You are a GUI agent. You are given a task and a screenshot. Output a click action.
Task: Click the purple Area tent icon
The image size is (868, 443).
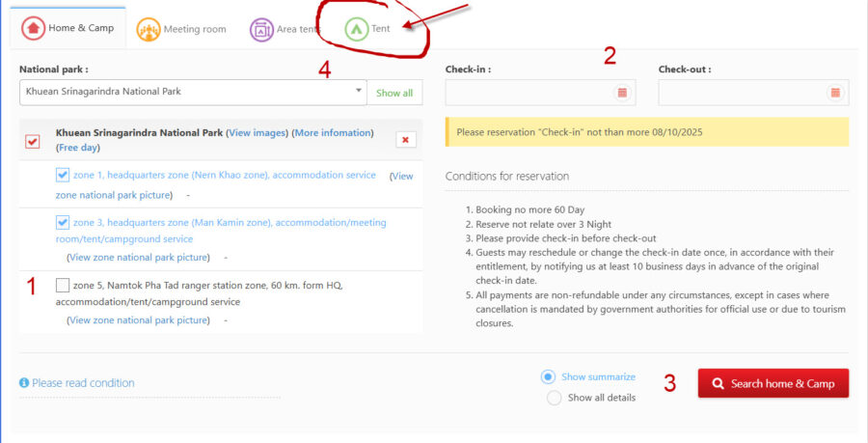click(x=261, y=29)
